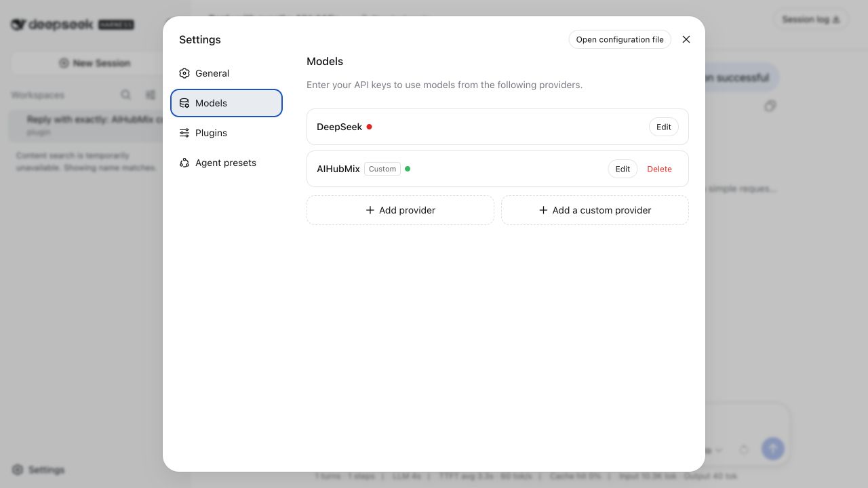Click the copy message icon

tap(770, 106)
